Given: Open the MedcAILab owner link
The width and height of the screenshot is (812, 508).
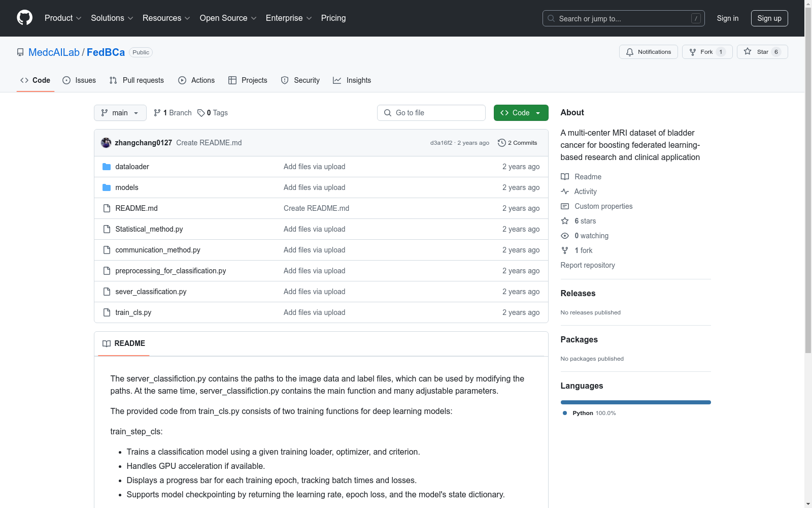Looking at the screenshot, I should (x=54, y=52).
